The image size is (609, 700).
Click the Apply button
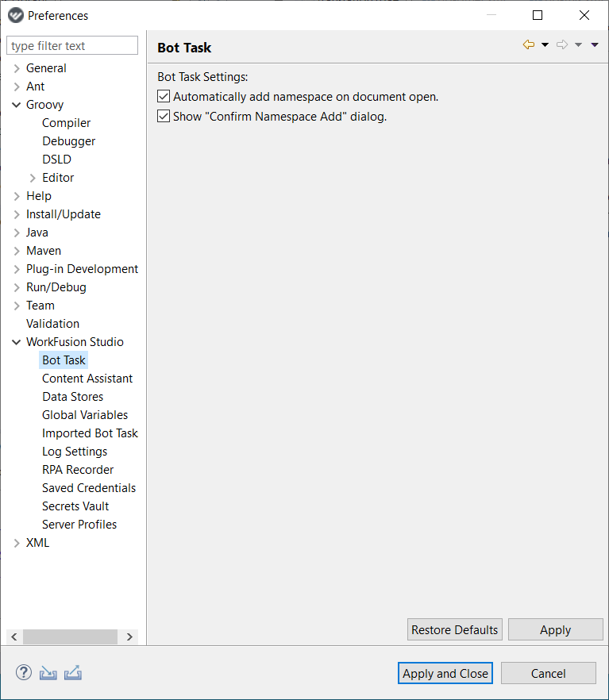coord(555,629)
